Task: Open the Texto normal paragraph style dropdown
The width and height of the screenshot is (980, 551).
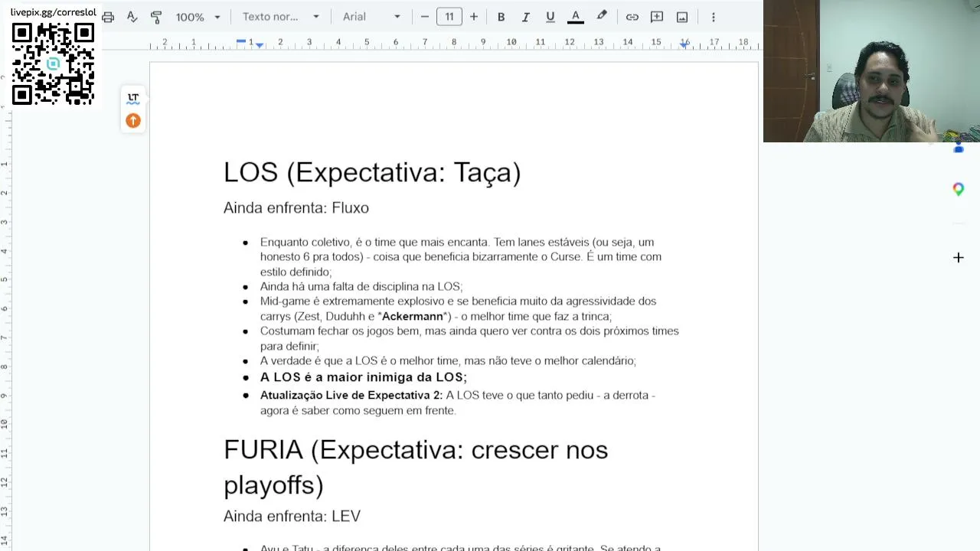Action: point(281,17)
